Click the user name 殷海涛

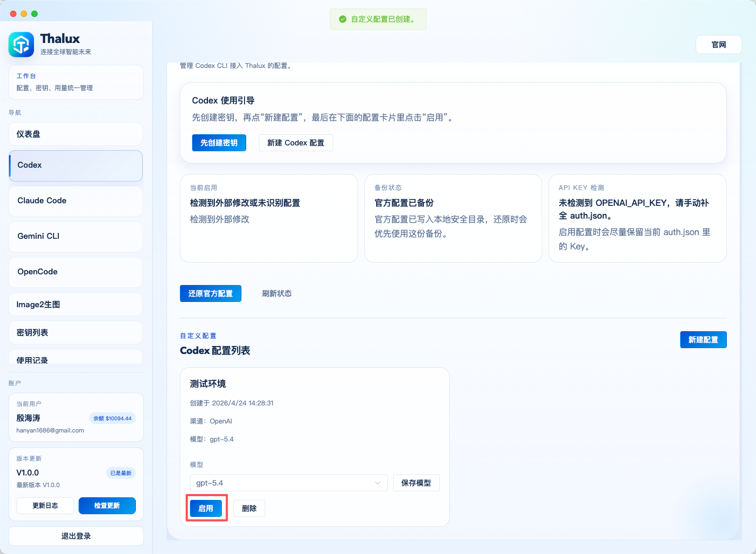pyautogui.click(x=28, y=418)
